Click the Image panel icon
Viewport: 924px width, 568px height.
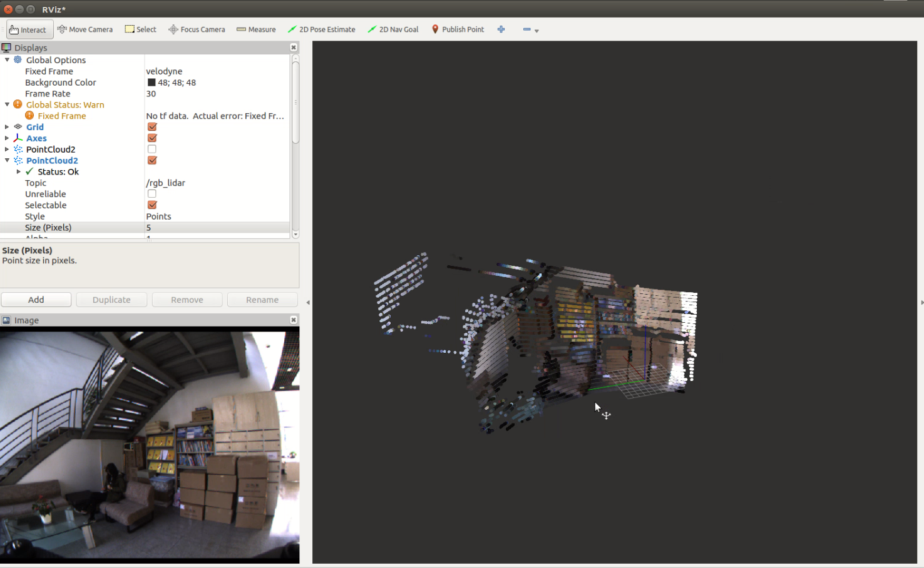pyautogui.click(x=6, y=320)
